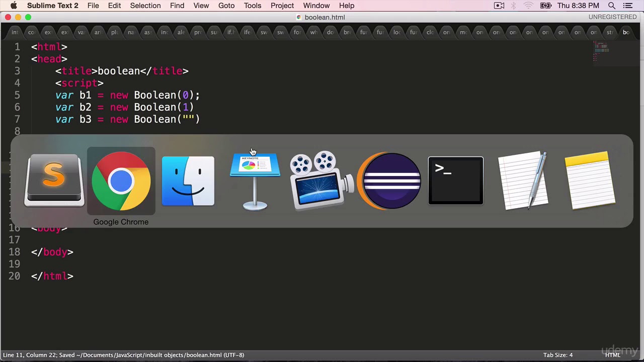Click the </html> closing tag on line 20
The height and width of the screenshot is (362, 644).
(52, 276)
